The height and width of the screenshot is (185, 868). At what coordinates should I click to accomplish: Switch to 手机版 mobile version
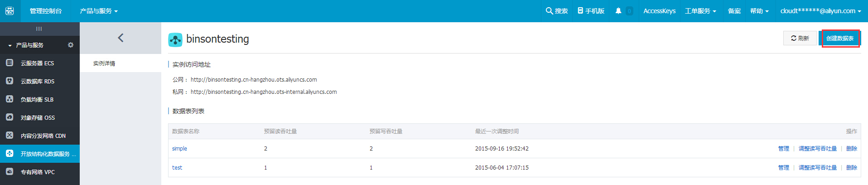tap(591, 11)
